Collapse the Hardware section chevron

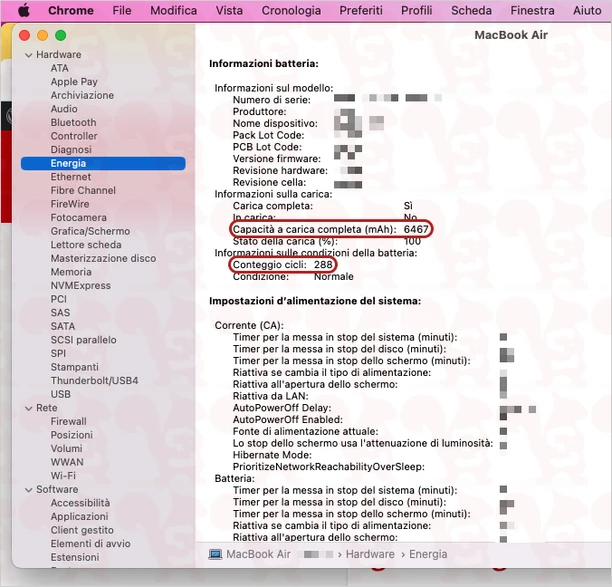click(28, 55)
